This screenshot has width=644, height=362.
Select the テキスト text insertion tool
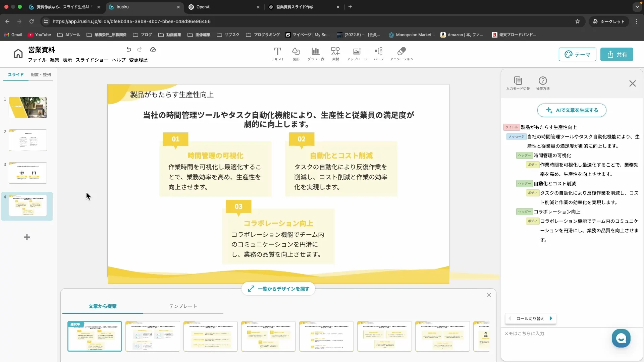277,54
